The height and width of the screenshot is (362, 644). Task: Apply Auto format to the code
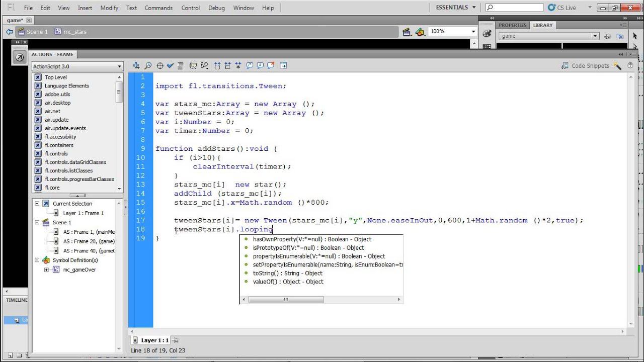point(180,65)
